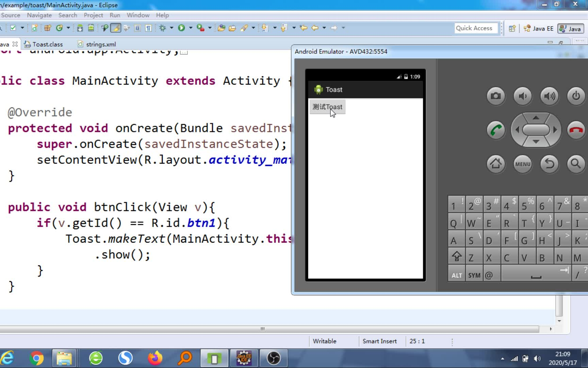Image resolution: width=588 pixels, height=368 pixels.
Task: Click the emulator search magnifier button
Action: 576,164
